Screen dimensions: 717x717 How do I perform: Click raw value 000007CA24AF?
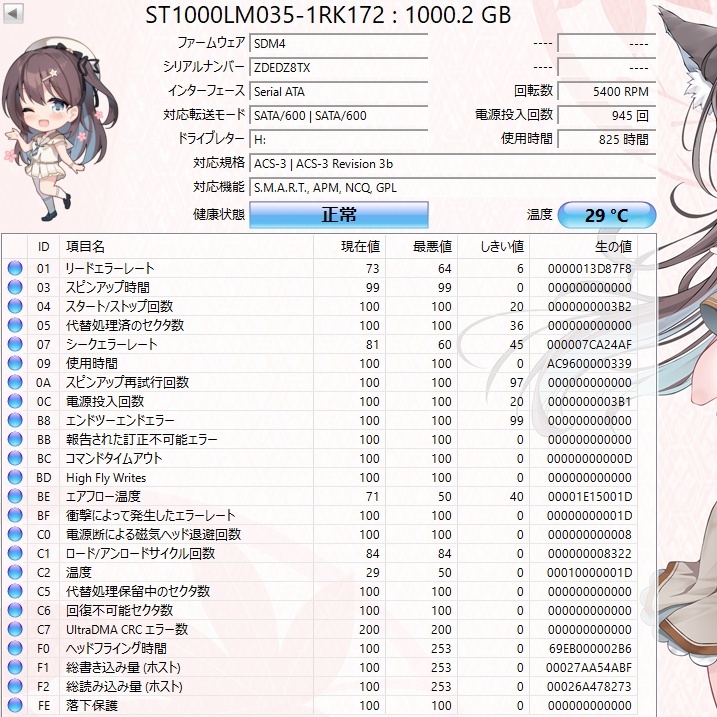pyautogui.click(x=589, y=345)
